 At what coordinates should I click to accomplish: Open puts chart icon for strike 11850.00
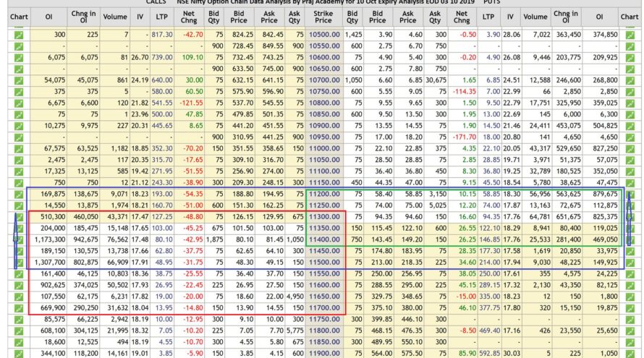coord(630,342)
